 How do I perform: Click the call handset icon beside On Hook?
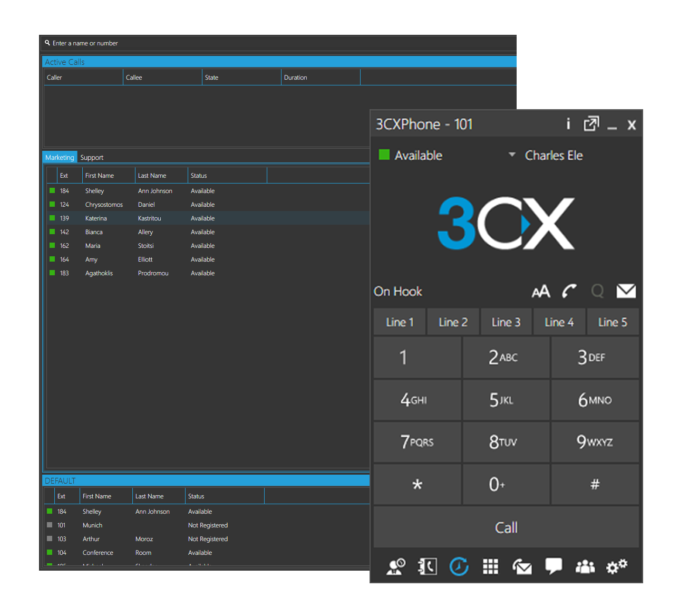click(x=569, y=291)
